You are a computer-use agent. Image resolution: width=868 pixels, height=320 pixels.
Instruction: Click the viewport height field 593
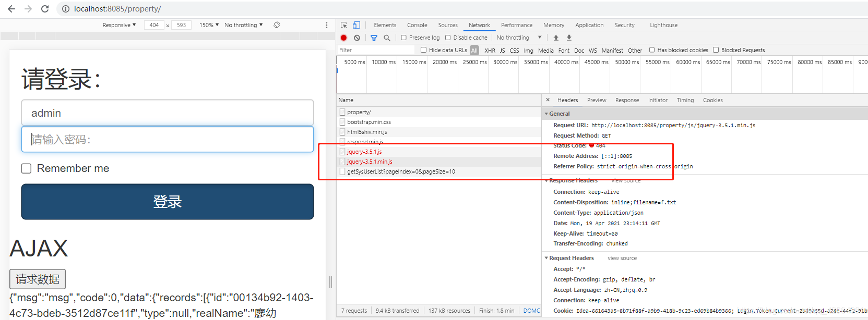(181, 25)
